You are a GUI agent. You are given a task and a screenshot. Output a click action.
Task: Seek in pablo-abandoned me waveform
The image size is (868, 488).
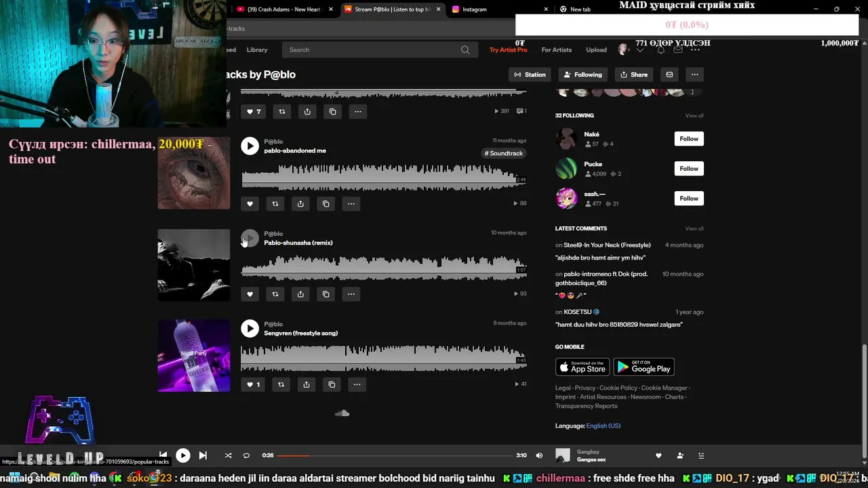tap(384, 178)
